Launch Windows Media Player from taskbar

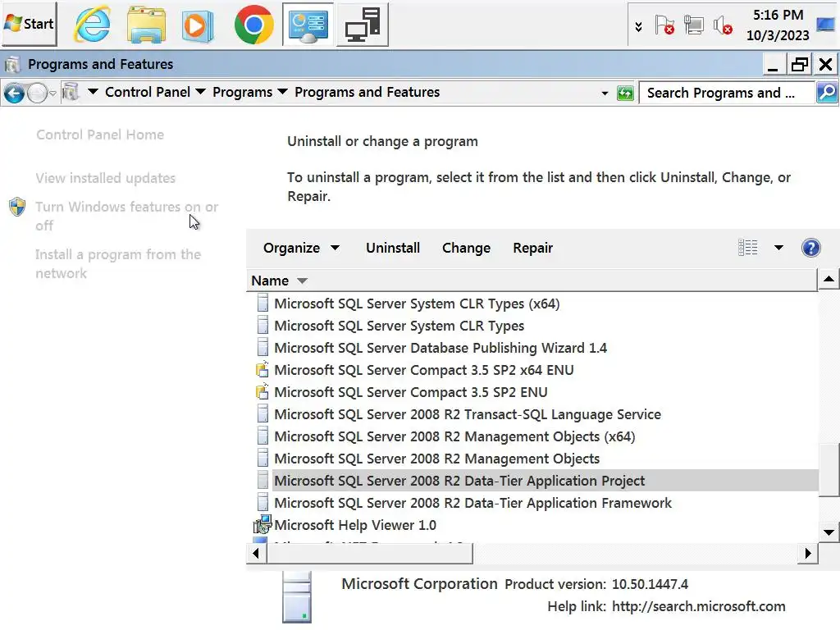(199, 25)
